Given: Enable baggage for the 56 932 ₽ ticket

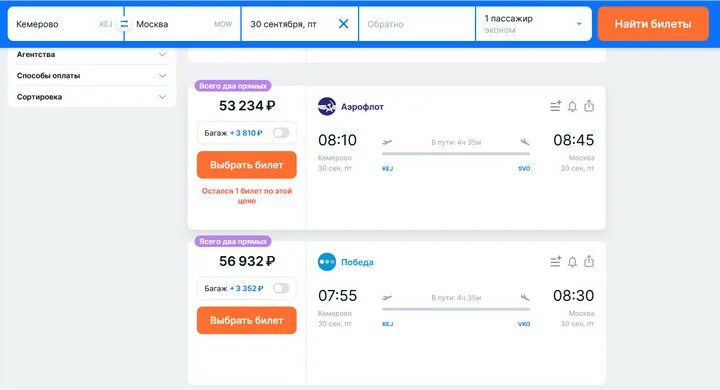Looking at the screenshot, I should 281,288.
